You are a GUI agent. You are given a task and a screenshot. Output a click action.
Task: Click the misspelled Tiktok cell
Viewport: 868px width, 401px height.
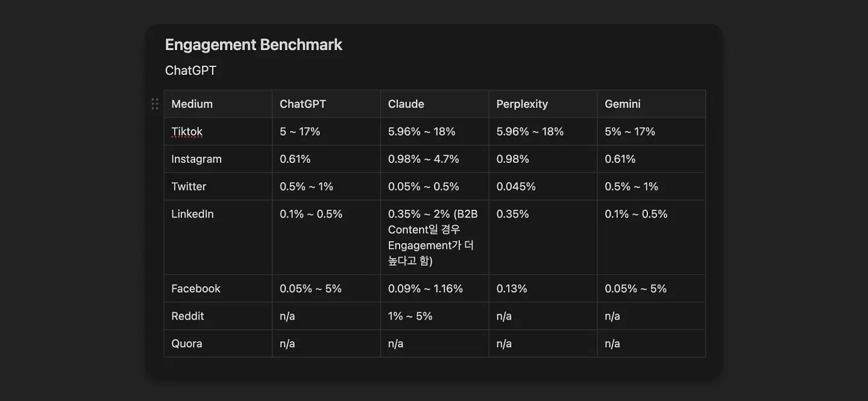[x=218, y=131]
